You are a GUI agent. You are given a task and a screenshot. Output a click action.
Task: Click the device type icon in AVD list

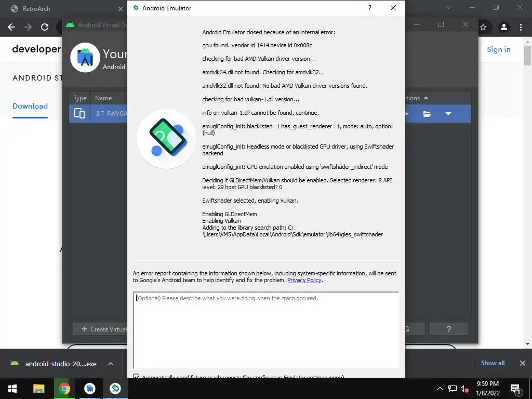point(79,113)
